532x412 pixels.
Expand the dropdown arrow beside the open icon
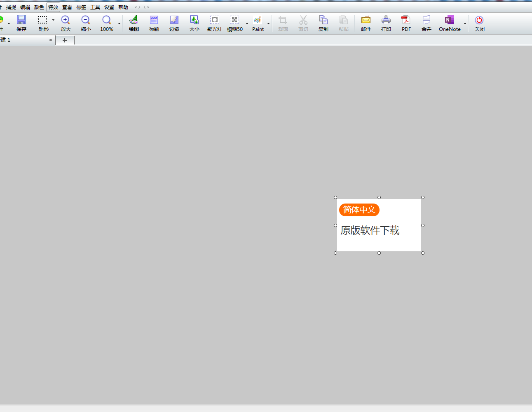point(9,23)
